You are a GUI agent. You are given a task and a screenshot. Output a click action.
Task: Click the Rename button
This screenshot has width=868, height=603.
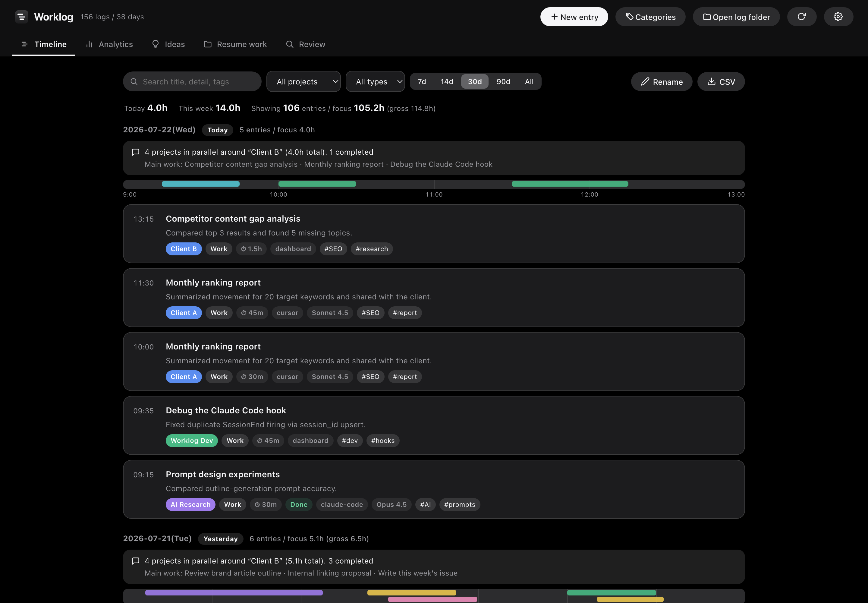(x=661, y=82)
